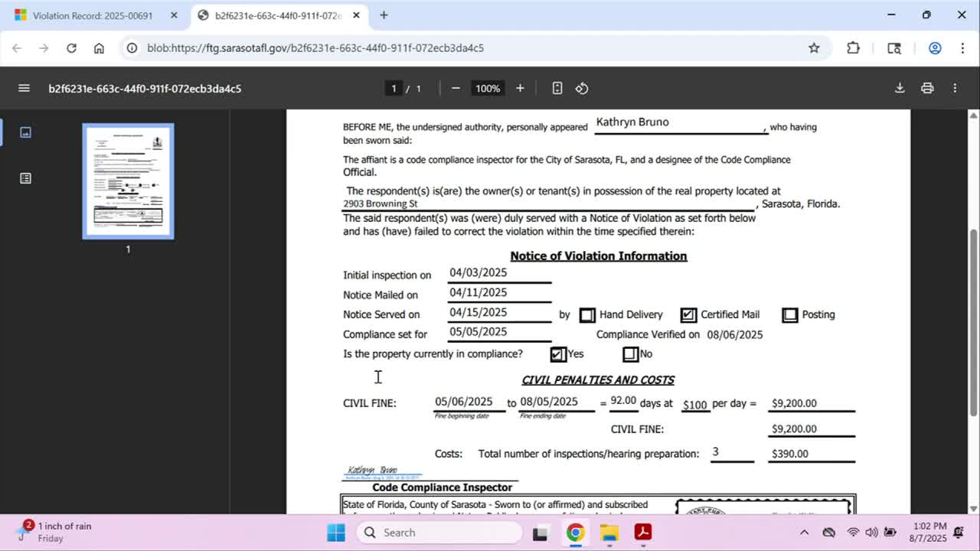
Task: Click the Fit to page icon
Action: pos(557,88)
